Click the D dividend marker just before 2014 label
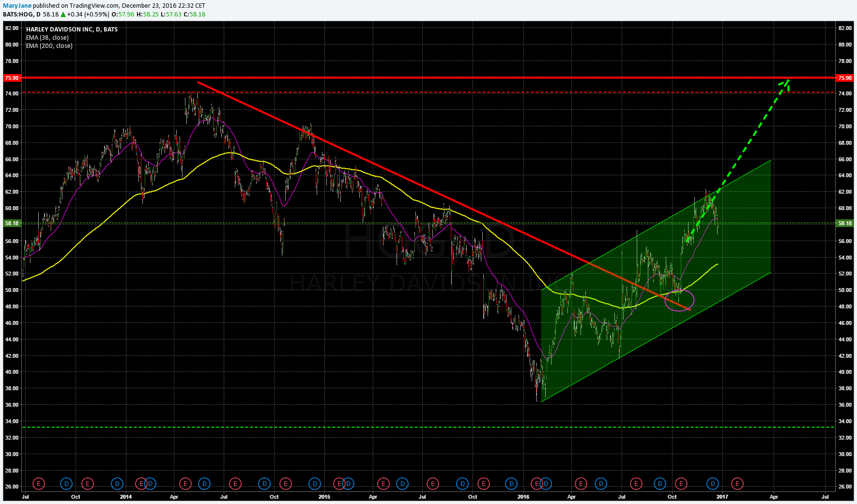 click(x=117, y=483)
